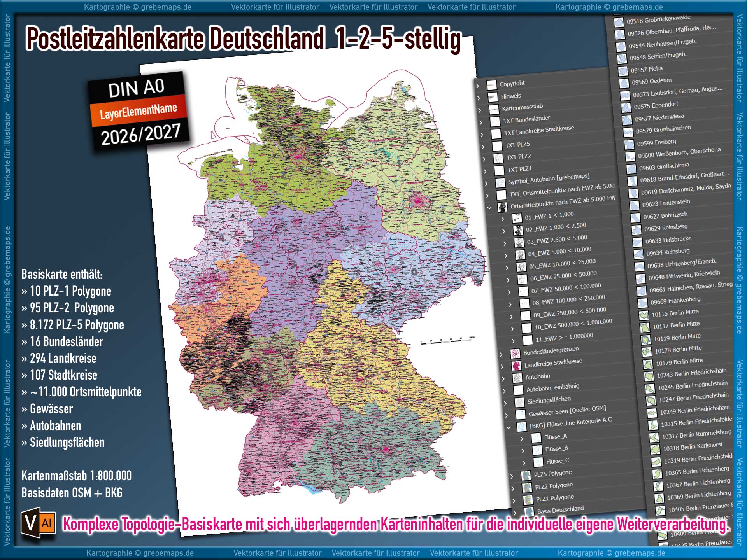Click the TXT Bundesländer layer thumbnail
Screen dimensions: 747x560
(x=495, y=122)
